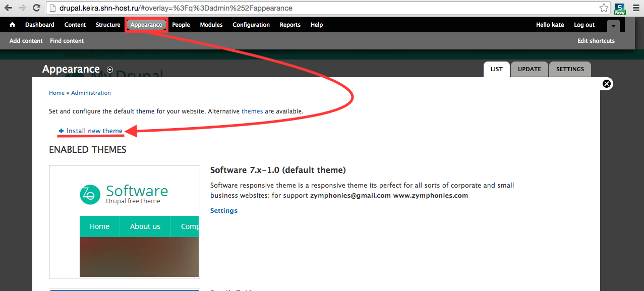Bookmark this page with the star
This screenshot has width=644, height=291.
pyautogui.click(x=604, y=8)
